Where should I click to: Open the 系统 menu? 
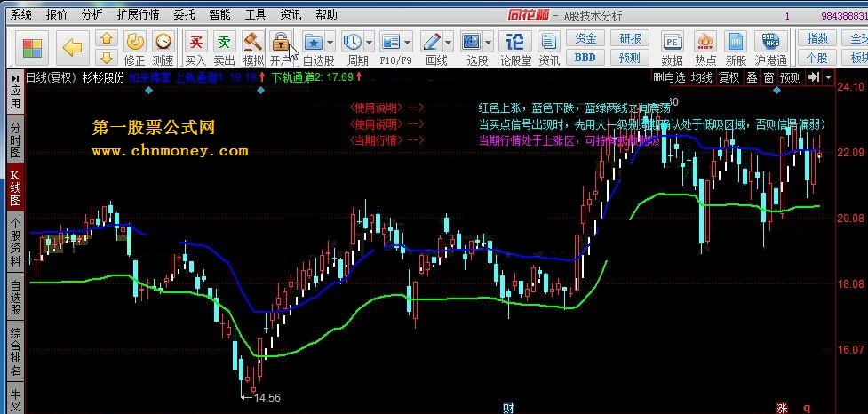click(21, 15)
